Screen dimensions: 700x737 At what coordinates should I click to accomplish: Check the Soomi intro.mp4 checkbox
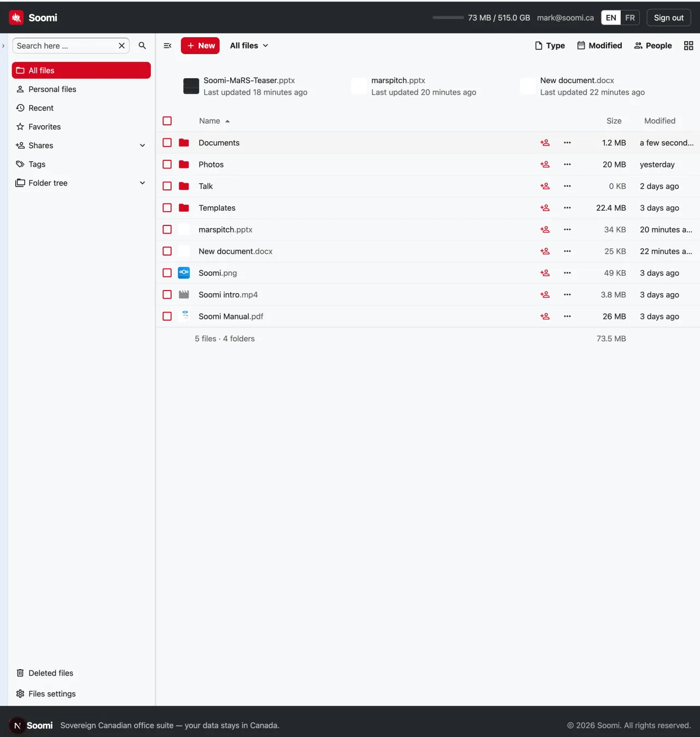coord(167,295)
